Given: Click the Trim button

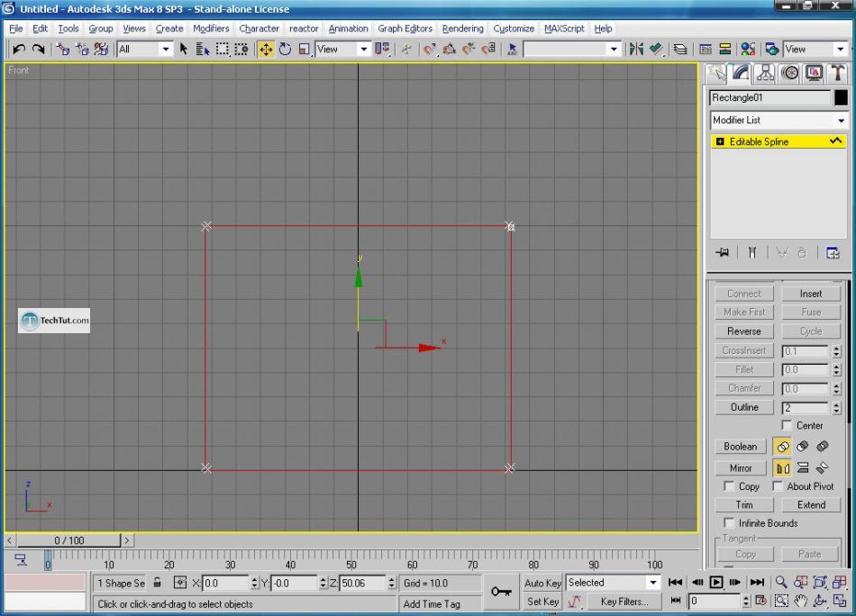Looking at the screenshot, I should click(x=744, y=504).
